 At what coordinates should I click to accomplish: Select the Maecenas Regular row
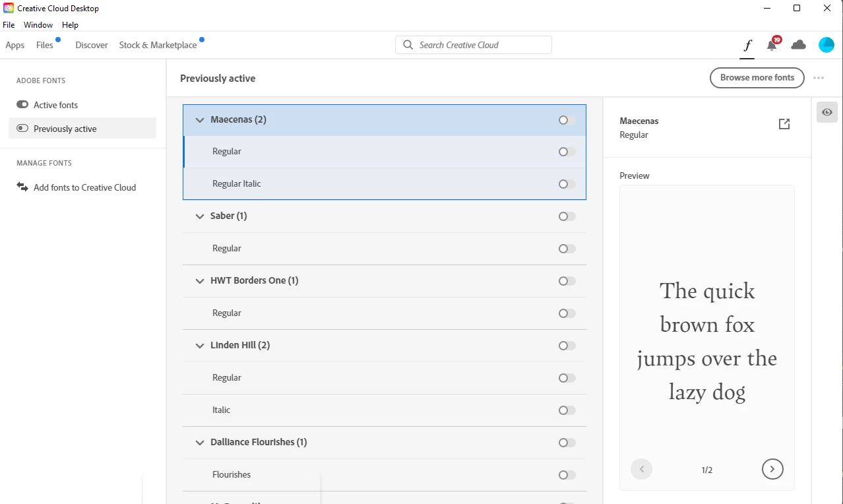click(385, 152)
